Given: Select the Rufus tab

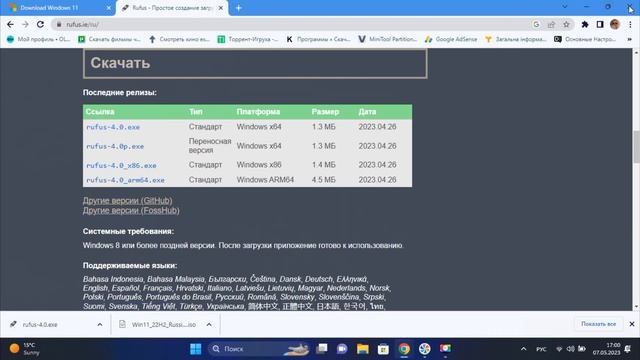Looking at the screenshot, I should click(x=172, y=8).
